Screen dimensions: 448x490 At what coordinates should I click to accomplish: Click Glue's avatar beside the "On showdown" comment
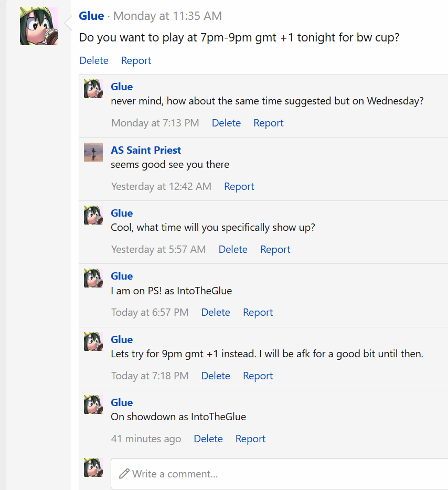point(93,404)
